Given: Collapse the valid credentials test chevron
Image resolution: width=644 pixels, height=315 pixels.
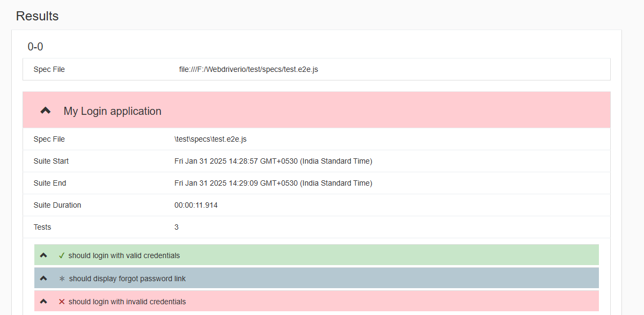Looking at the screenshot, I should coord(43,255).
